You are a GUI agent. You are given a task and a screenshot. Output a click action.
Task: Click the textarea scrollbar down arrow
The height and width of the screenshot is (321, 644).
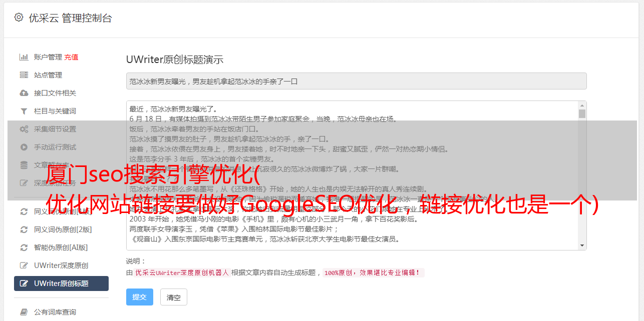coord(582,245)
